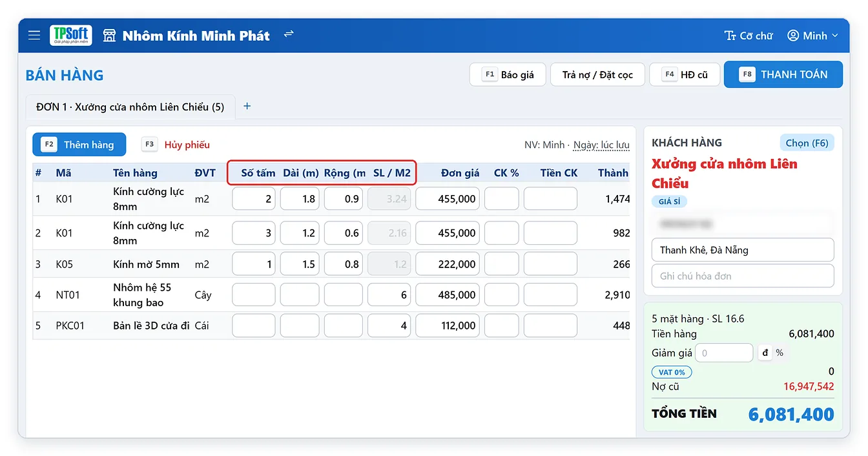
Task: Click the Giảm giá discount input
Action: pyautogui.click(x=725, y=353)
